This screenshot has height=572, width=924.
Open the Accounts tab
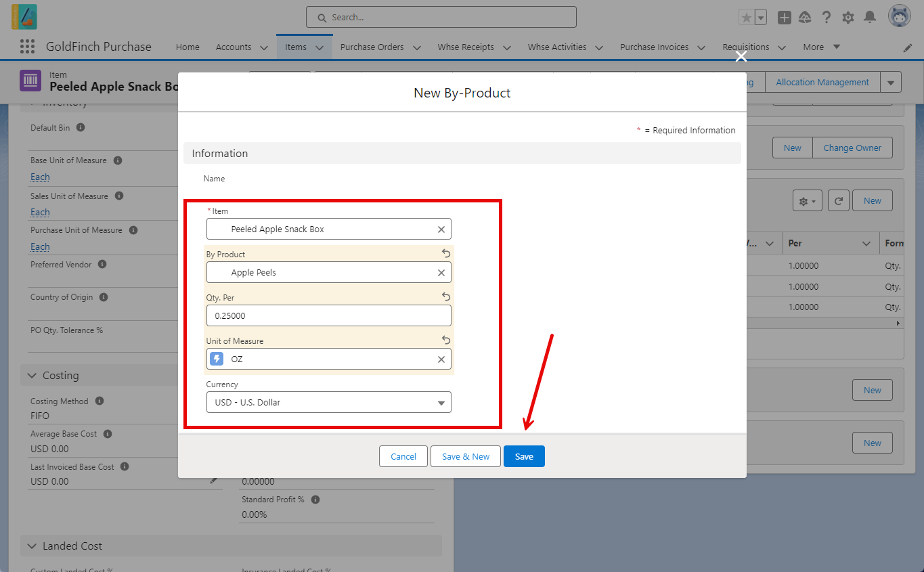234,47
